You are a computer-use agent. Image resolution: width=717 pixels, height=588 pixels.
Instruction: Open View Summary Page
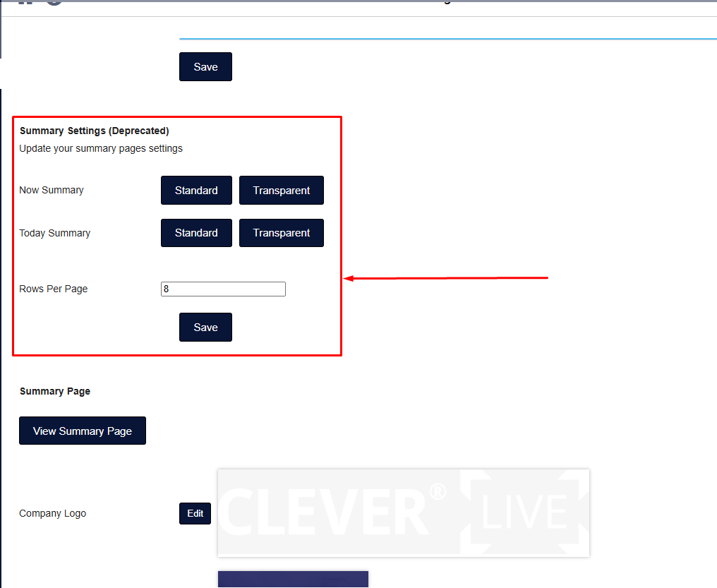coord(83,431)
